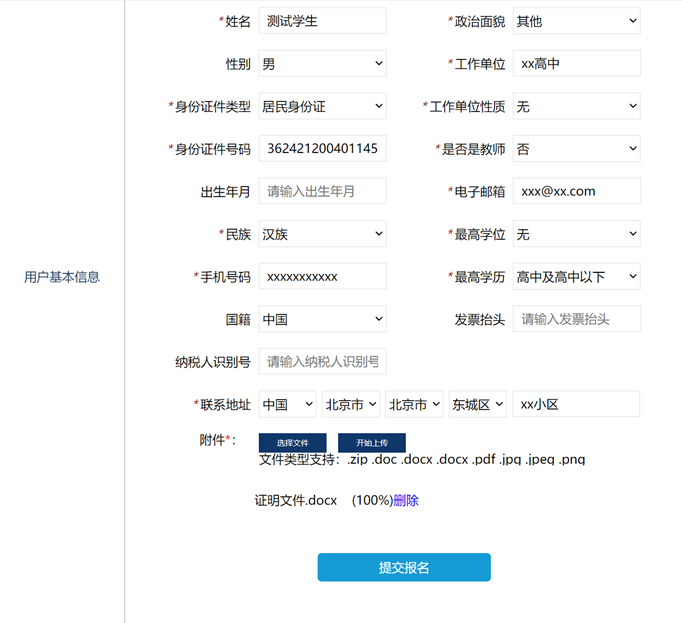Expand the 民族 ethnicity dropdown
This screenshot has height=623, width=682.
[322, 234]
